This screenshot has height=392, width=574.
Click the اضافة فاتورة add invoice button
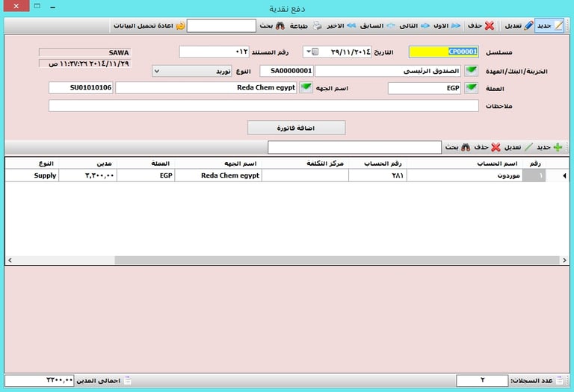click(x=296, y=128)
